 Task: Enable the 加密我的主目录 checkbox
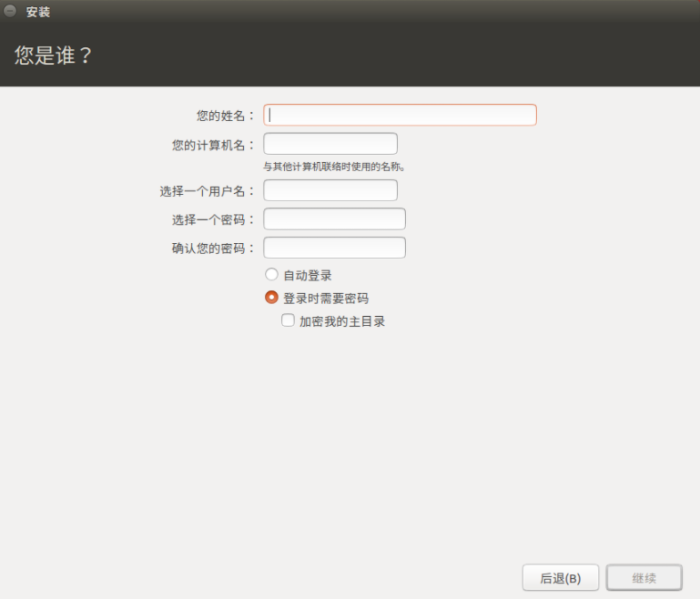coord(288,320)
